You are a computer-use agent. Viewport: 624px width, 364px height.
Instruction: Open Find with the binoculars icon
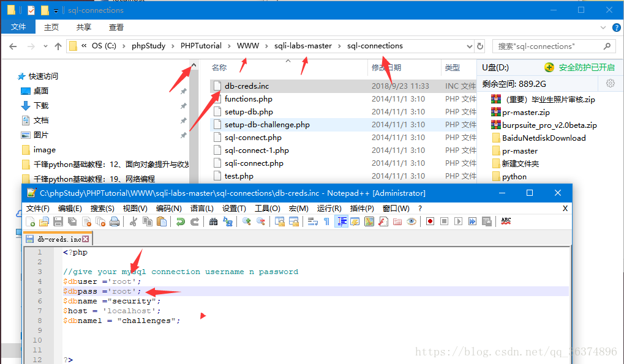(213, 221)
